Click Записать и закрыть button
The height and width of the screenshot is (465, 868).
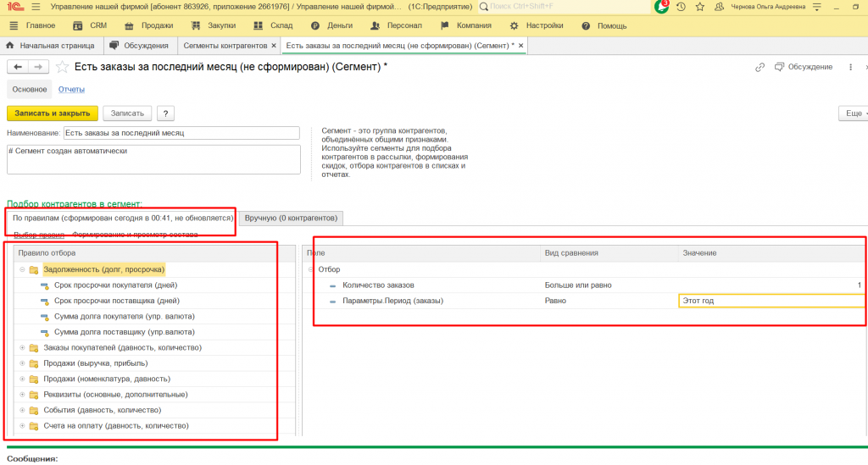(x=52, y=113)
